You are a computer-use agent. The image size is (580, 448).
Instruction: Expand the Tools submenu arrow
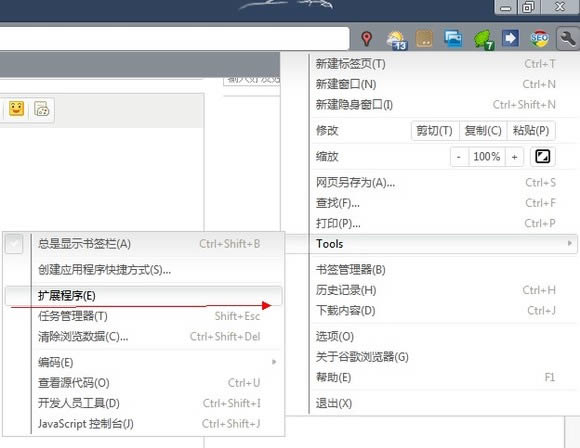(x=570, y=243)
